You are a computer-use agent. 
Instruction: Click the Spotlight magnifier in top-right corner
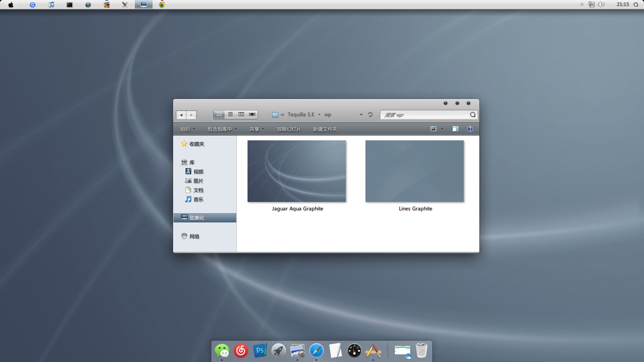pyautogui.click(x=636, y=4)
